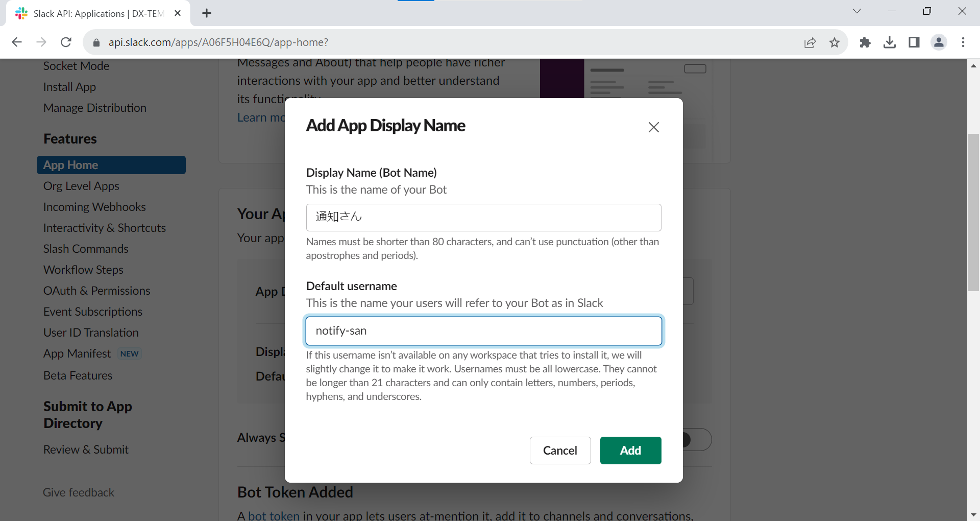Image resolution: width=980 pixels, height=521 pixels.
Task: Close the Add App Display Name dialog
Action: coord(653,127)
